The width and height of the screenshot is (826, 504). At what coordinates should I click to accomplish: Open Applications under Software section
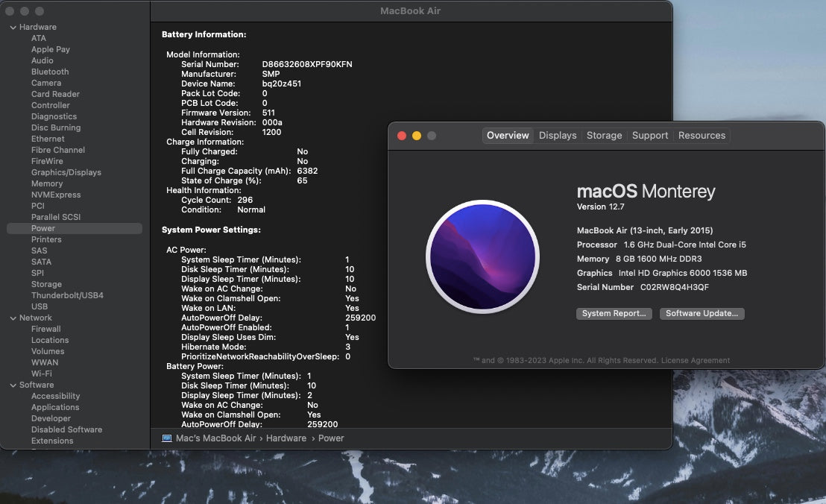tap(55, 408)
